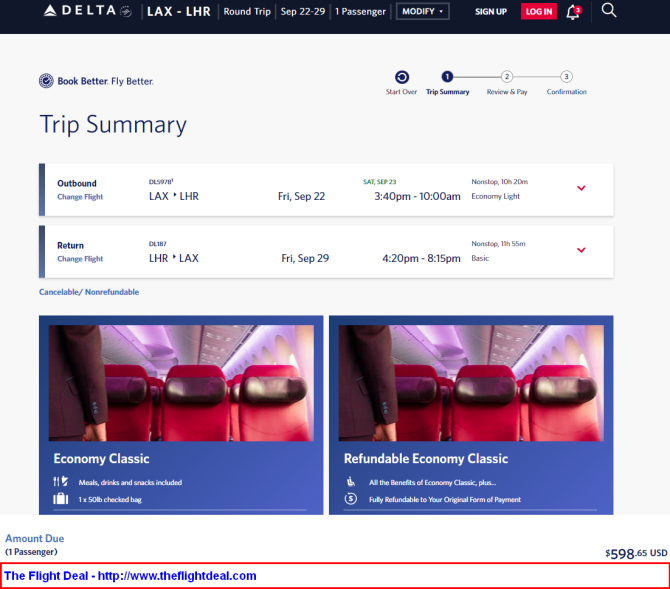Click the Amount Due label

point(35,538)
